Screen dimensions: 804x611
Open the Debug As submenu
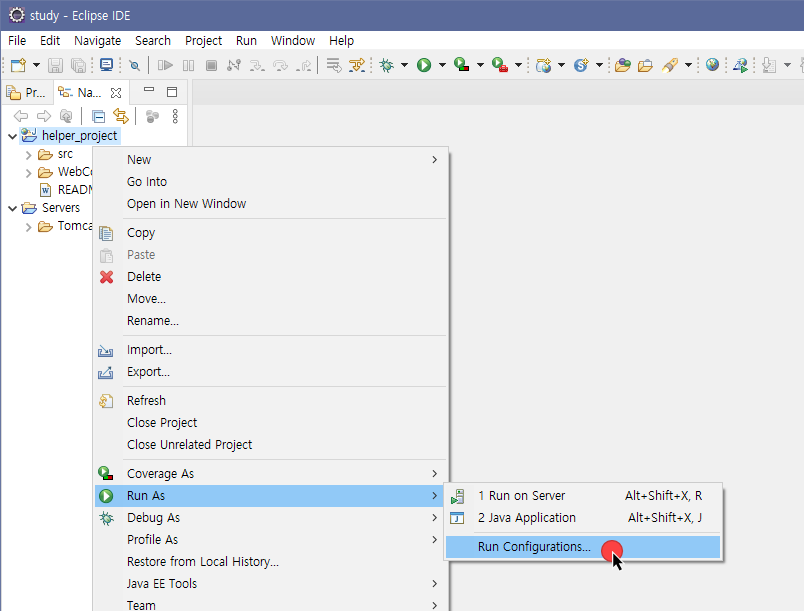270,518
